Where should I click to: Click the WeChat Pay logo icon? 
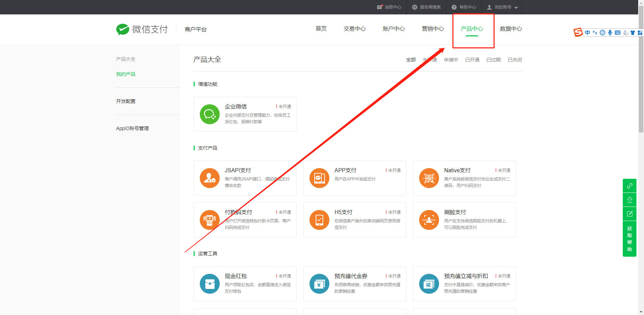click(122, 30)
